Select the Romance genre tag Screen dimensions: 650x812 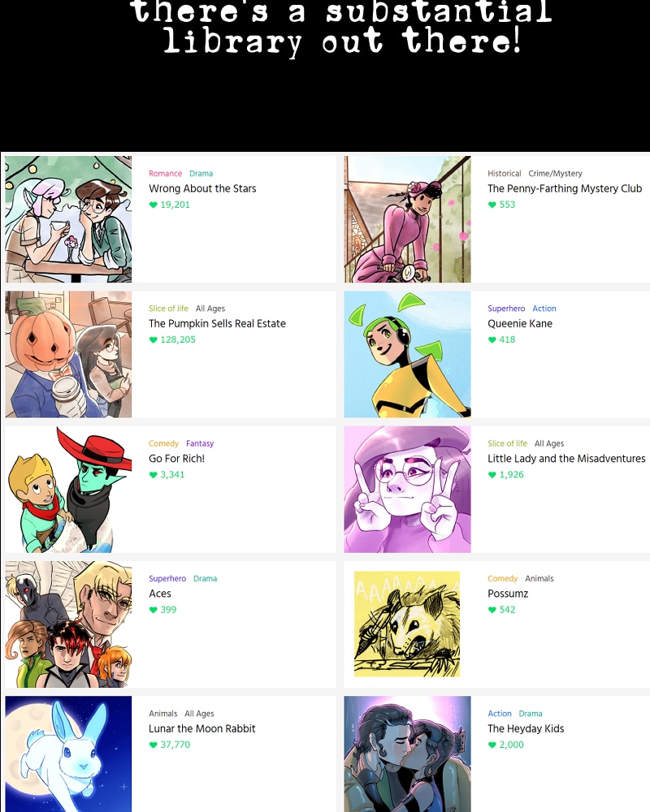[x=166, y=174]
